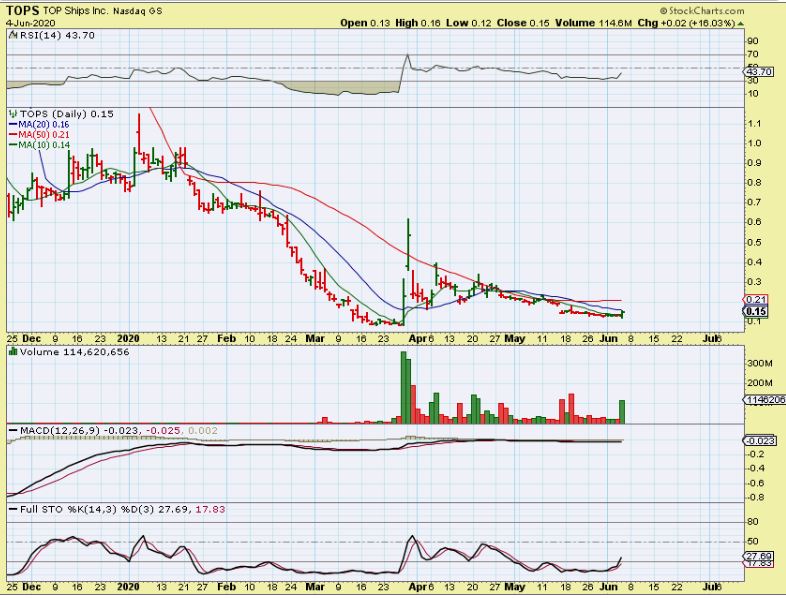Click the Feb label under the price panel
The image size is (786, 598).
[227, 339]
